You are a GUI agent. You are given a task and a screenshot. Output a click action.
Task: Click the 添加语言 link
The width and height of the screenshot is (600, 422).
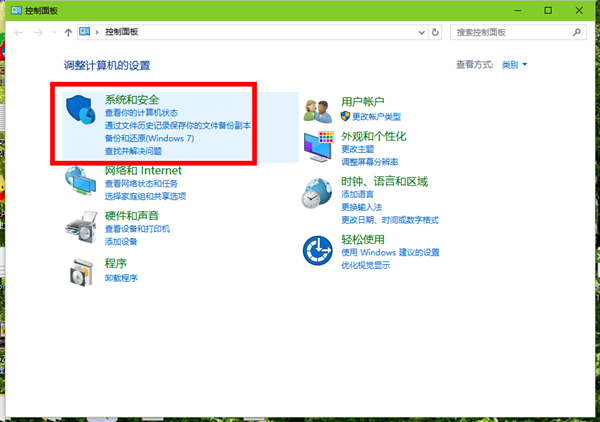coord(357,194)
